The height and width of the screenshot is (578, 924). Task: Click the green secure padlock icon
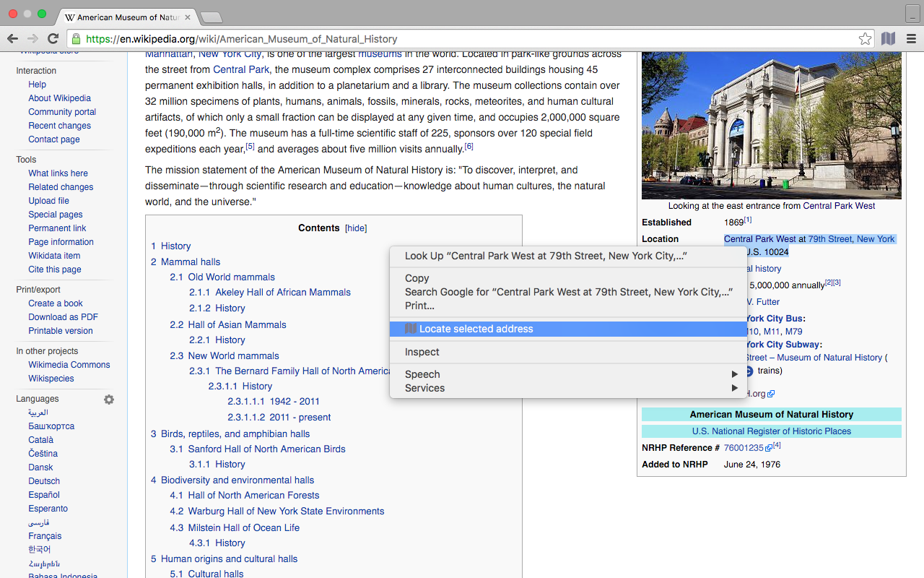(76, 39)
